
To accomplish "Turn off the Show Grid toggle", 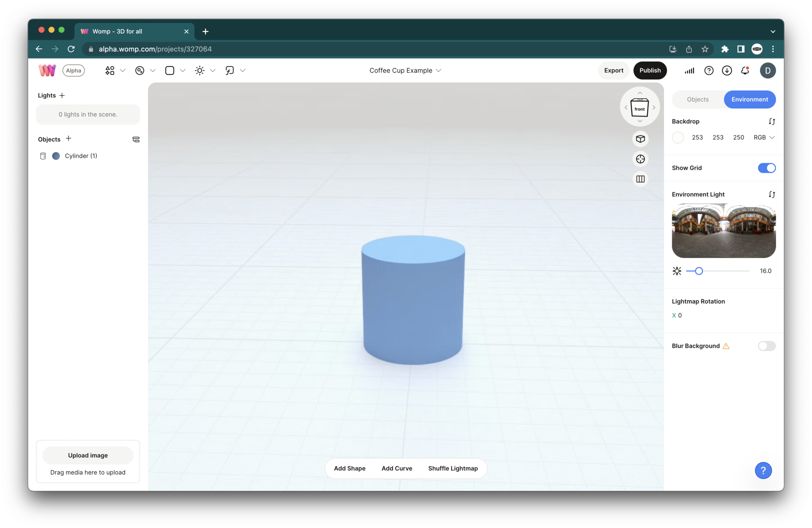I will point(766,168).
